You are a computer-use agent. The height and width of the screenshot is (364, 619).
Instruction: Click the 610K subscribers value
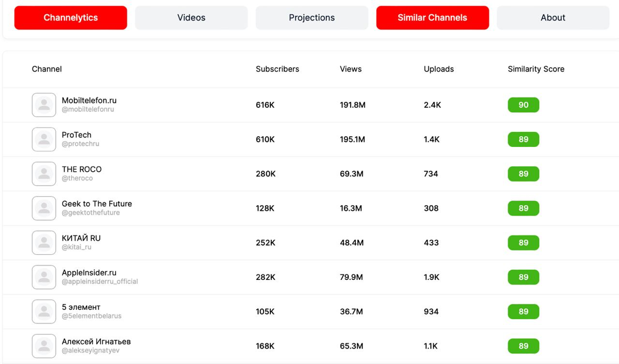(x=265, y=140)
